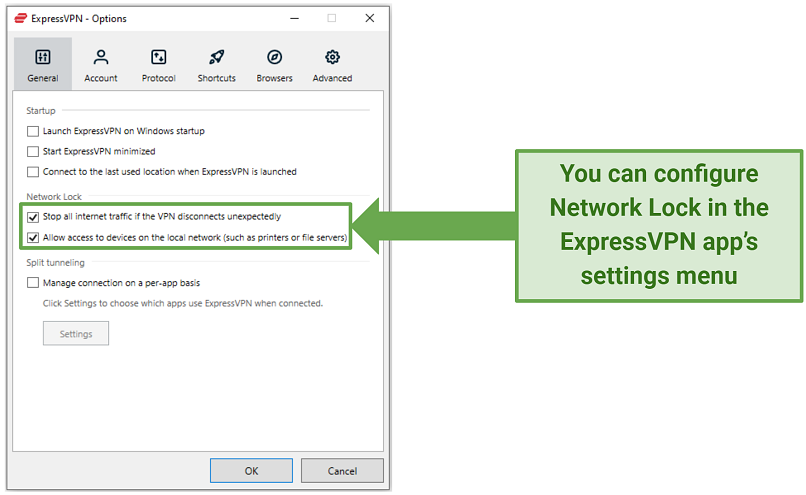The width and height of the screenshot is (806, 495).
Task: Minimize the ExpressVPN Options window
Action: [294, 18]
